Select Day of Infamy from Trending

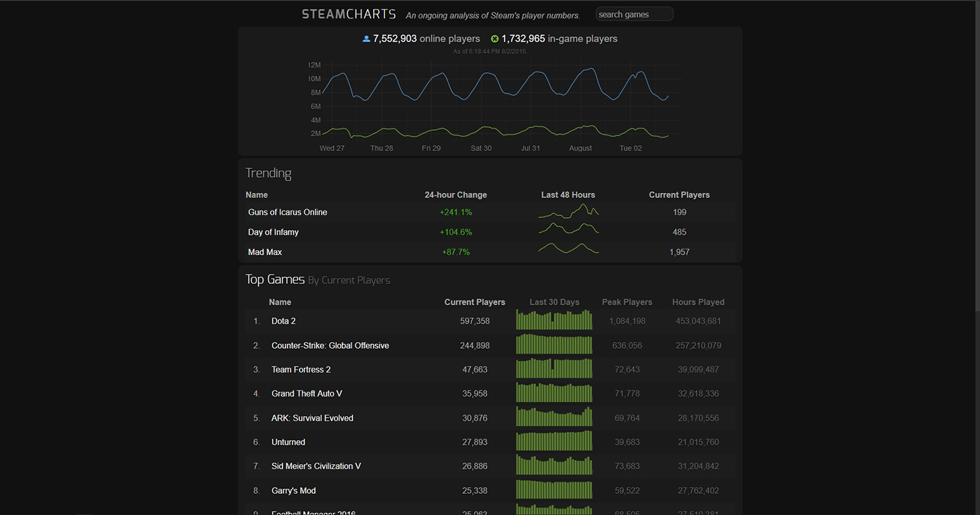[273, 232]
